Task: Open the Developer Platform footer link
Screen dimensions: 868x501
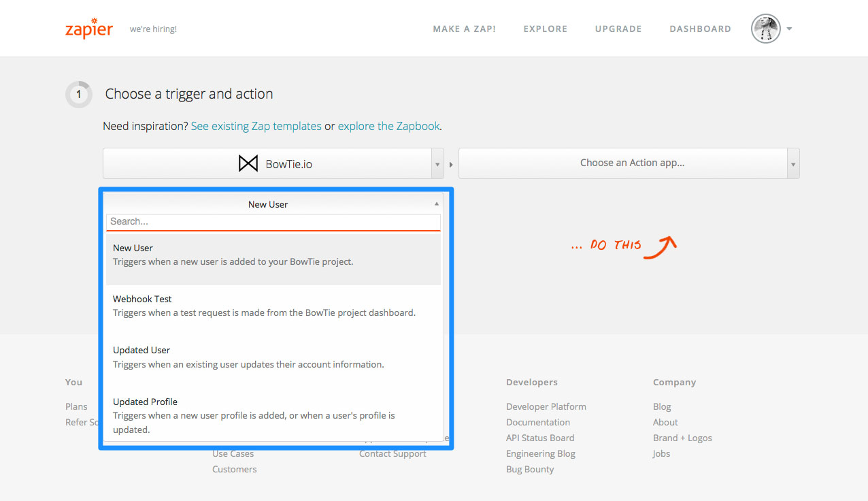Action: pyautogui.click(x=546, y=406)
